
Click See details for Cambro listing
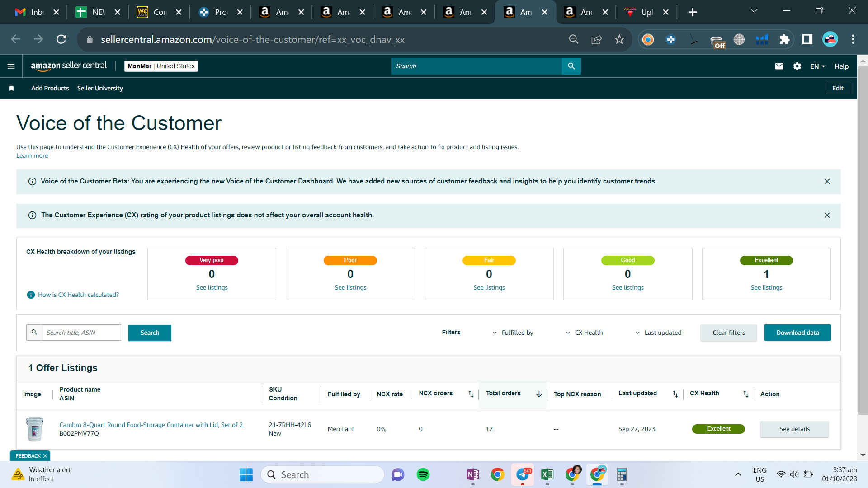pyautogui.click(x=794, y=429)
